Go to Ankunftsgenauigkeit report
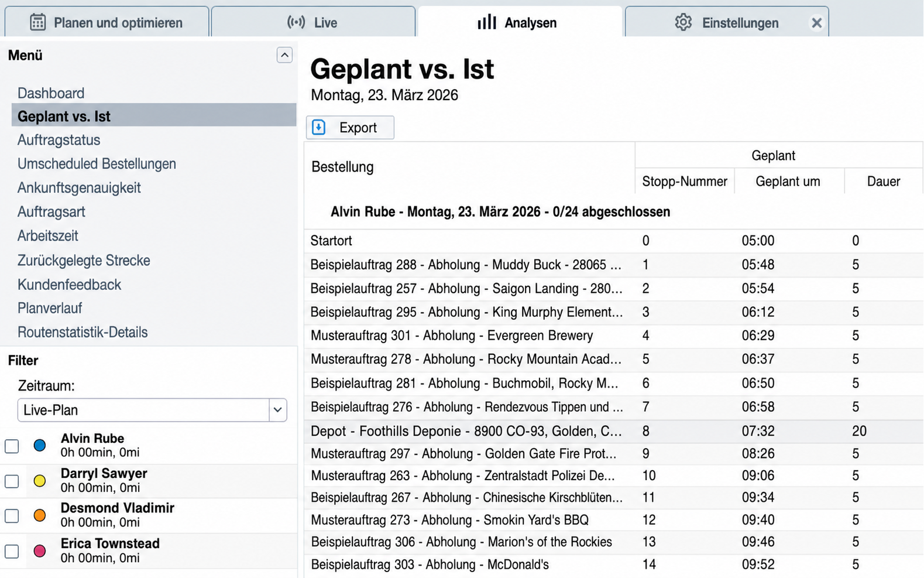Image resolution: width=924 pixels, height=578 pixels. [x=79, y=188]
